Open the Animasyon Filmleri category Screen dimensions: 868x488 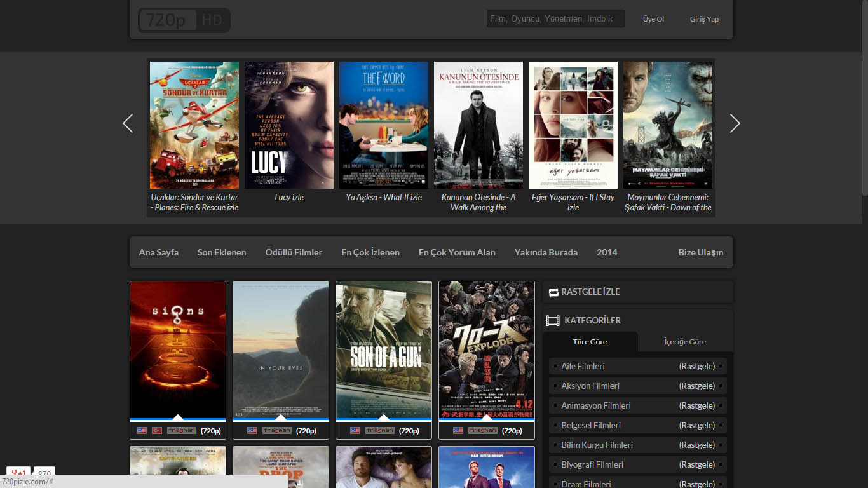[x=596, y=405]
